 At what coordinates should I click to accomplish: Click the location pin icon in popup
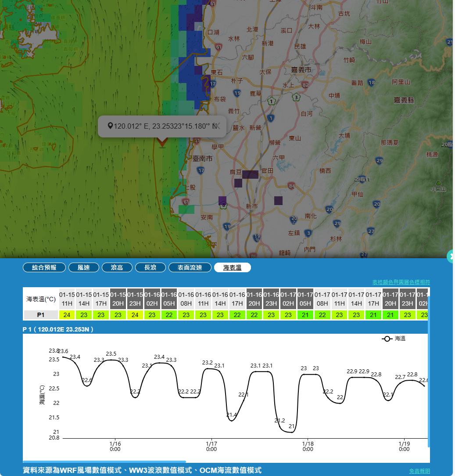[110, 126]
